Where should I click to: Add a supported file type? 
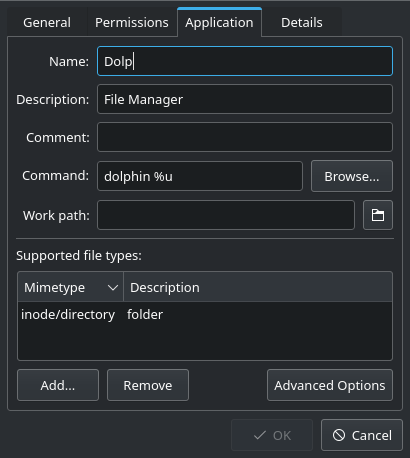[58, 385]
